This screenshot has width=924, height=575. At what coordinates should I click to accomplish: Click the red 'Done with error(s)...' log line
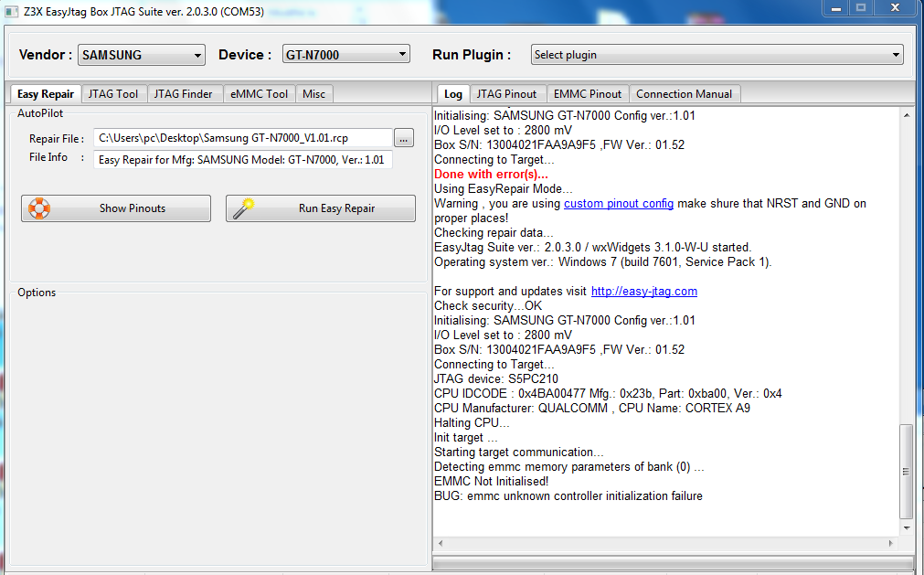click(491, 175)
